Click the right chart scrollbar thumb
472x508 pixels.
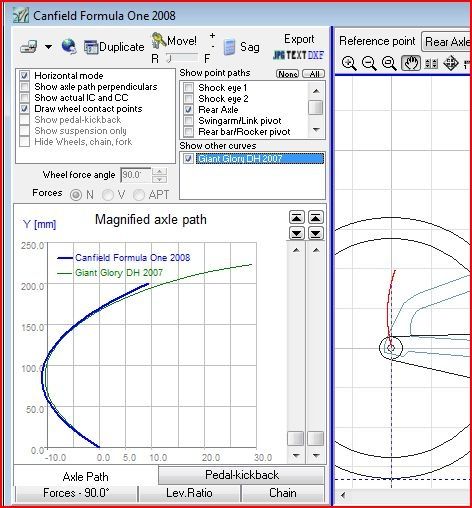(x=315, y=438)
